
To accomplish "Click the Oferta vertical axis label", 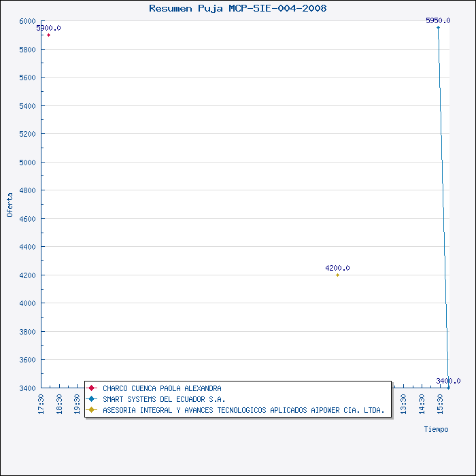I will pos(10,205).
